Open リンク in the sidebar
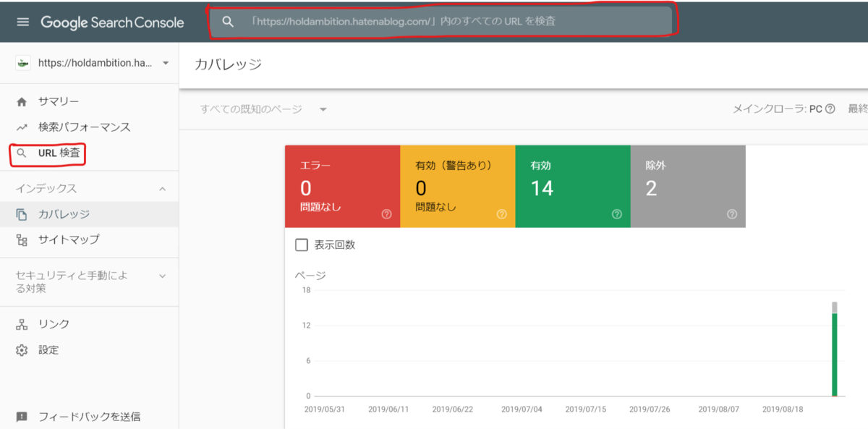868x429 pixels. [x=89, y=324]
